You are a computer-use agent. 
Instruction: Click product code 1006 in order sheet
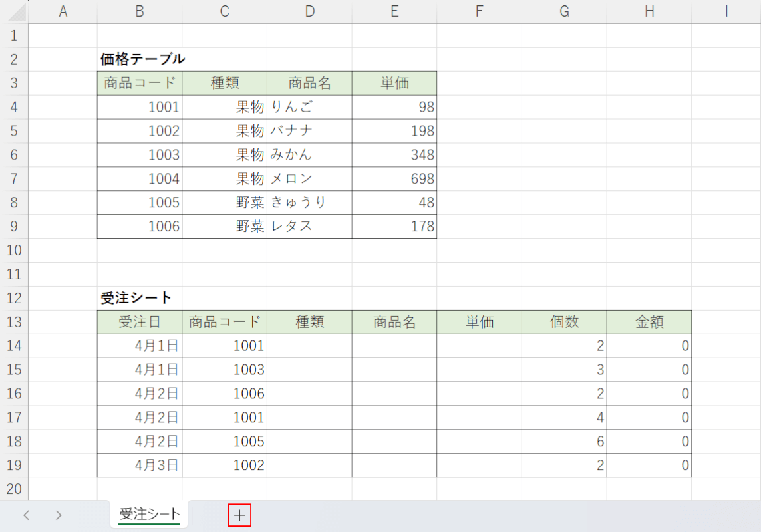click(x=225, y=394)
